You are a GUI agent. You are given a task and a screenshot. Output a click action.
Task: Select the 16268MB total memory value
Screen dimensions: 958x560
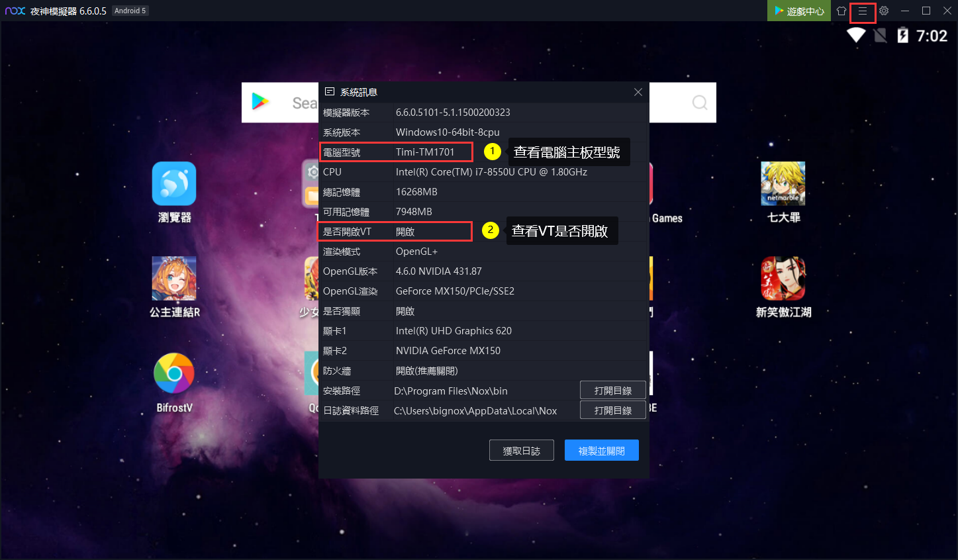416,192
